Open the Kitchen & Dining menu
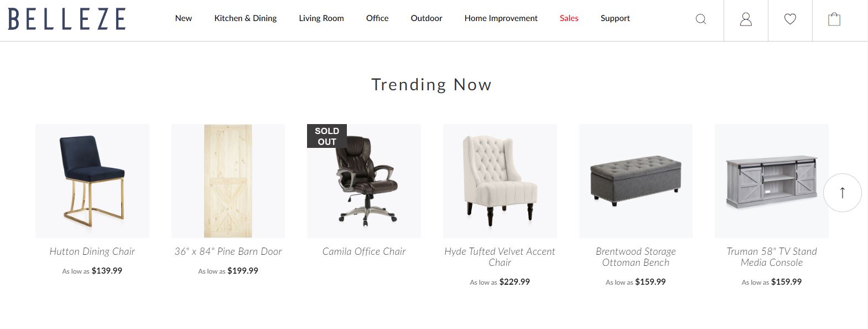 (x=245, y=18)
